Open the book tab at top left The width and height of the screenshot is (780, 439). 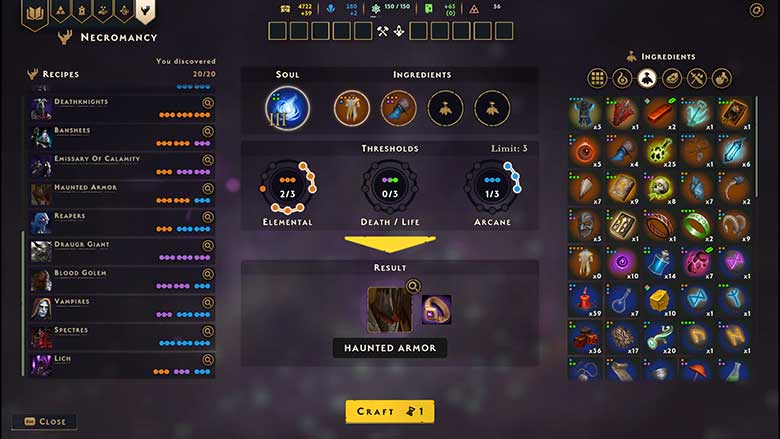click(x=35, y=13)
